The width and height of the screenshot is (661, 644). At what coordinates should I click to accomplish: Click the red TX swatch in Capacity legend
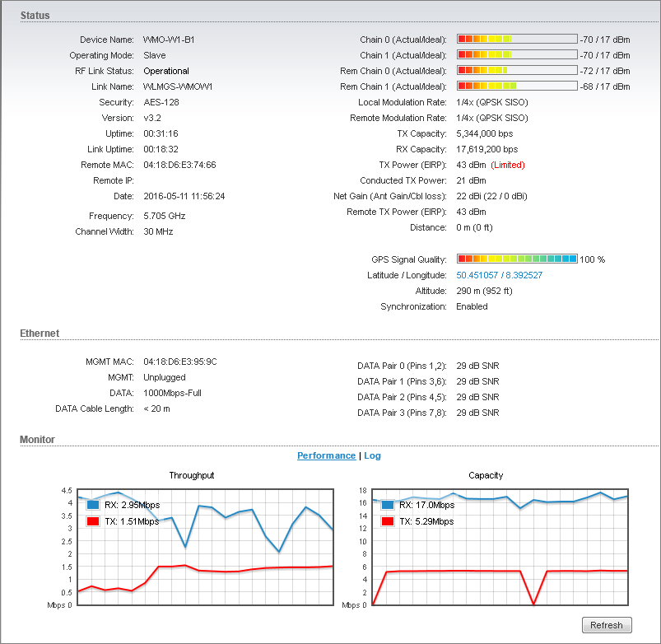point(388,521)
